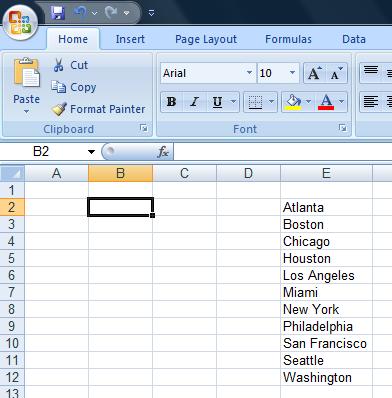The width and height of the screenshot is (392, 398).
Task: Apply cell borders with borders icon
Action: [x=255, y=102]
